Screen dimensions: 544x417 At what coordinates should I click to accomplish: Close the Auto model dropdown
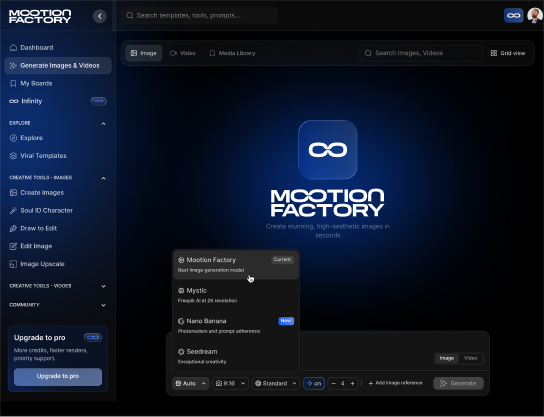click(191, 383)
